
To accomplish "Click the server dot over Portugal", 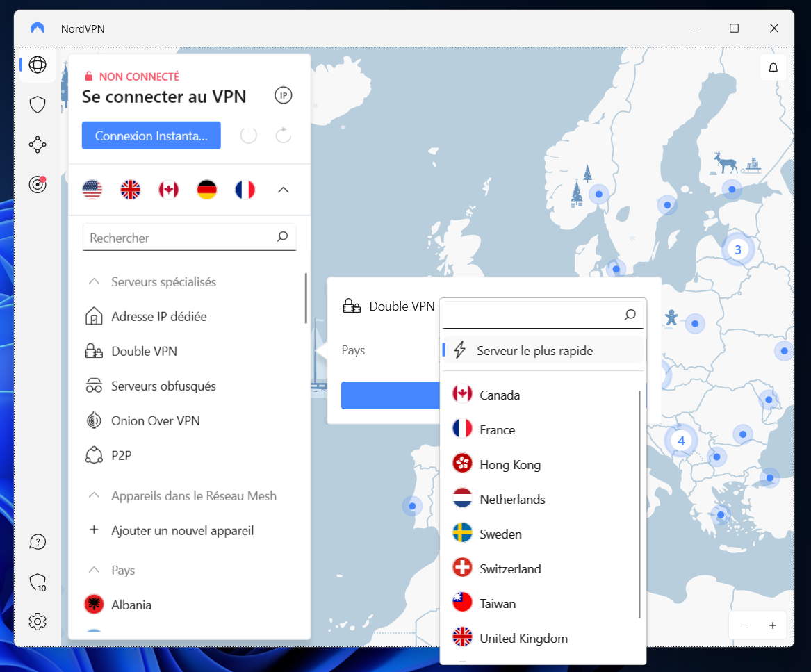I will tap(412, 505).
